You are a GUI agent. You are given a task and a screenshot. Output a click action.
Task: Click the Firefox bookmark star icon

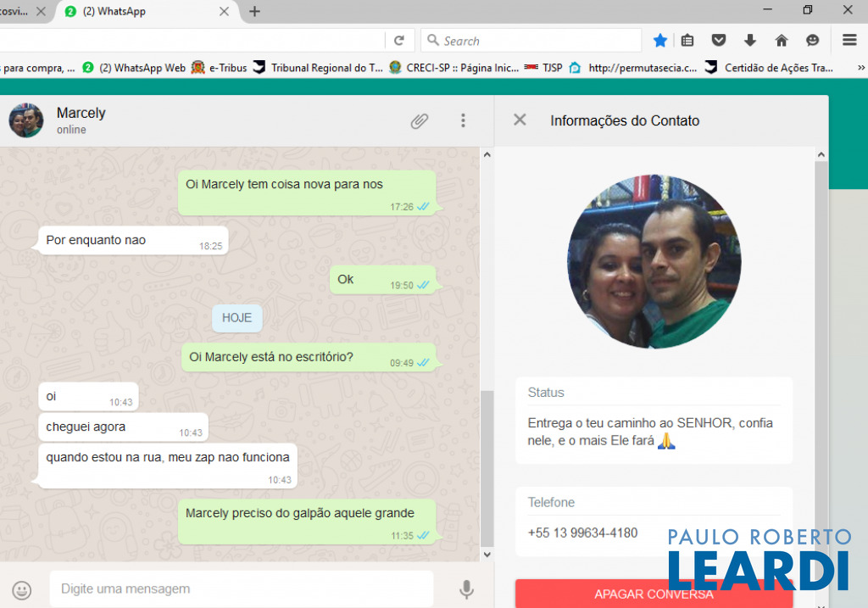click(x=660, y=41)
